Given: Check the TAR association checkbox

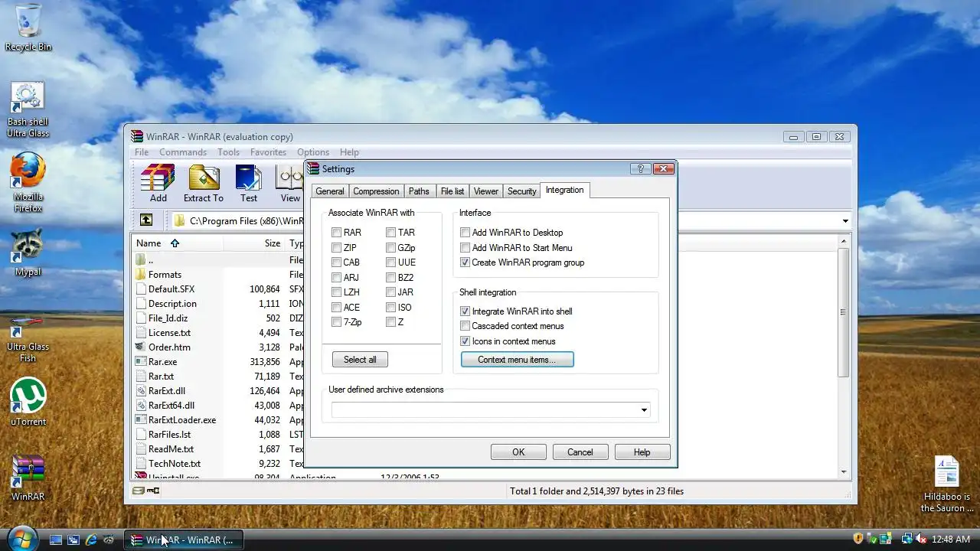Looking at the screenshot, I should (x=390, y=233).
